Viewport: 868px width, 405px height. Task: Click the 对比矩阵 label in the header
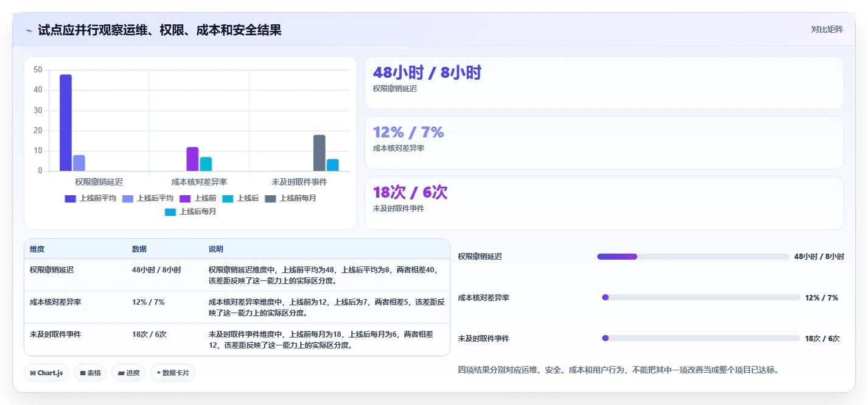[827, 29]
